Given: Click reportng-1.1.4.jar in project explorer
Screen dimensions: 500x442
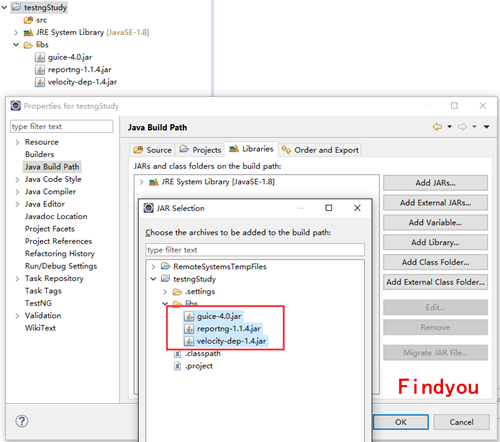Looking at the screenshot, I should (x=79, y=69).
